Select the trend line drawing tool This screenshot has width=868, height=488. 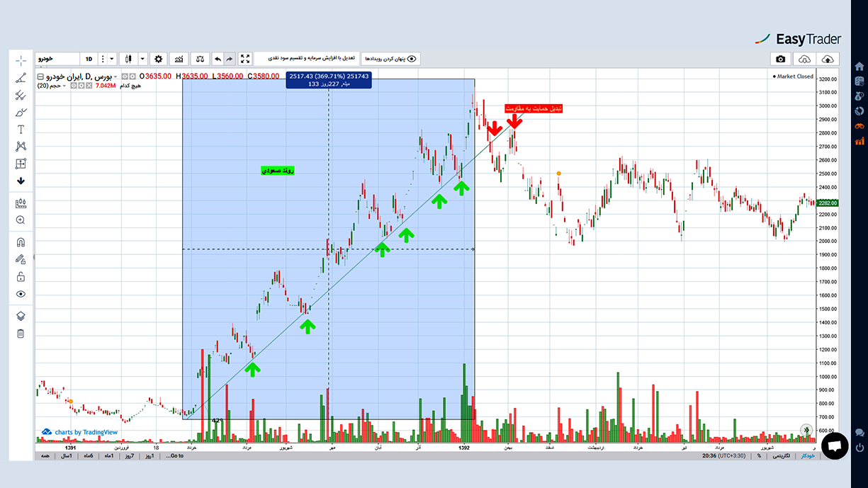coord(21,77)
